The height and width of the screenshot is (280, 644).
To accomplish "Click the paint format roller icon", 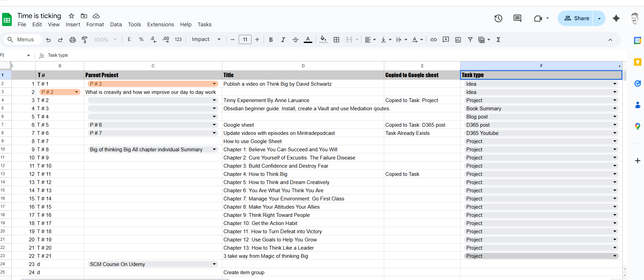I will [x=85, y=40].
